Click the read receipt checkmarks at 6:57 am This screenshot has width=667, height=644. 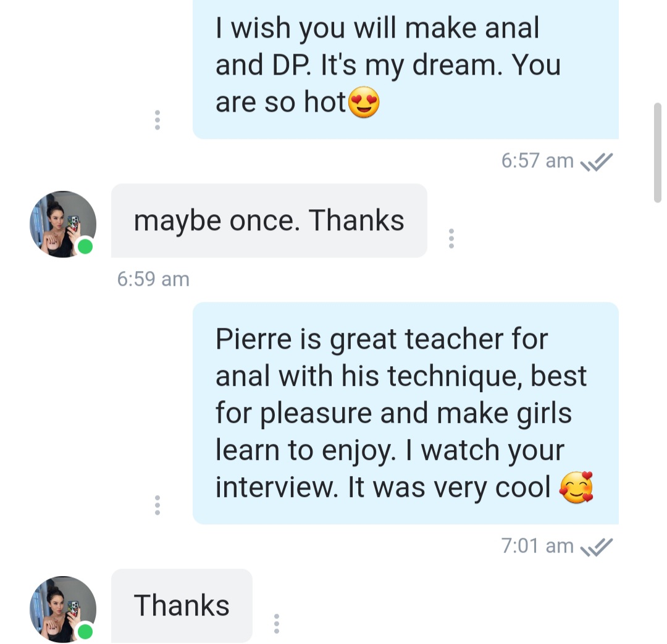(x=597, y=162)
